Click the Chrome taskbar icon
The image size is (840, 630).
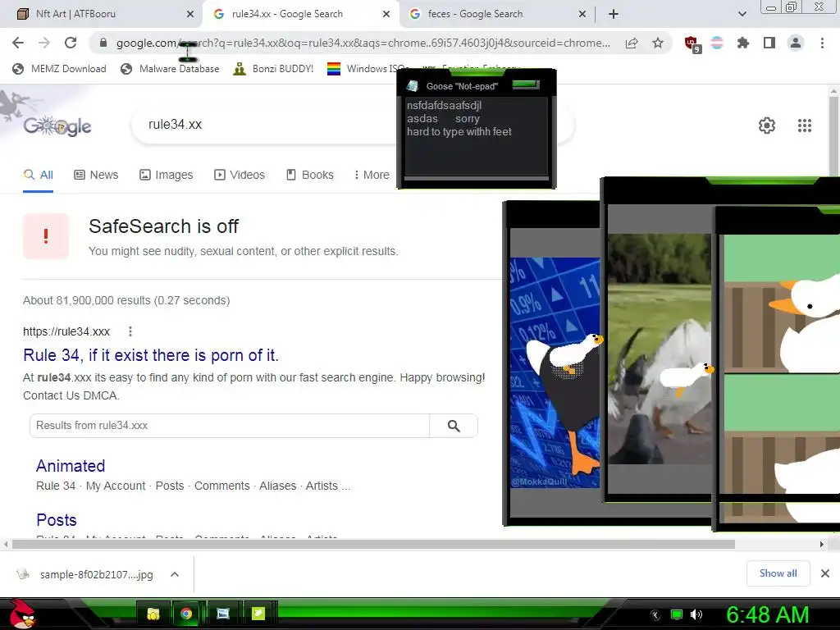pyautogui.click(x=186, y=614)
